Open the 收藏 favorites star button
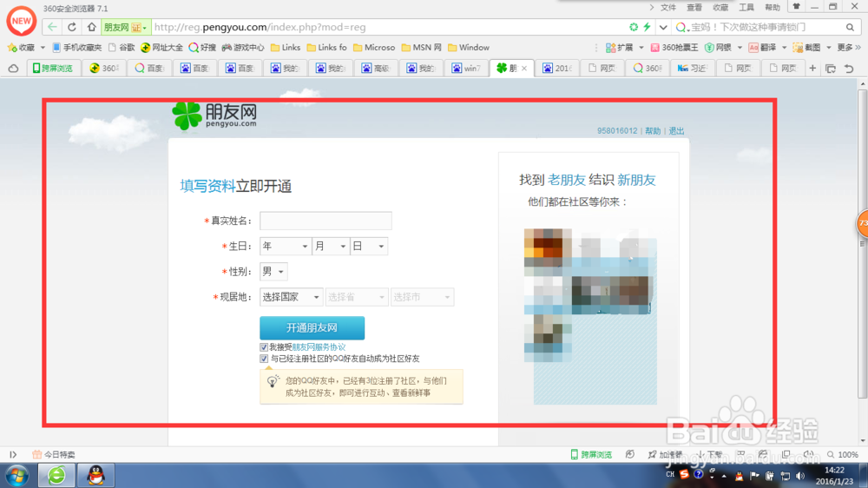Viewport: 868px width, 488px height. click(21, 48)
